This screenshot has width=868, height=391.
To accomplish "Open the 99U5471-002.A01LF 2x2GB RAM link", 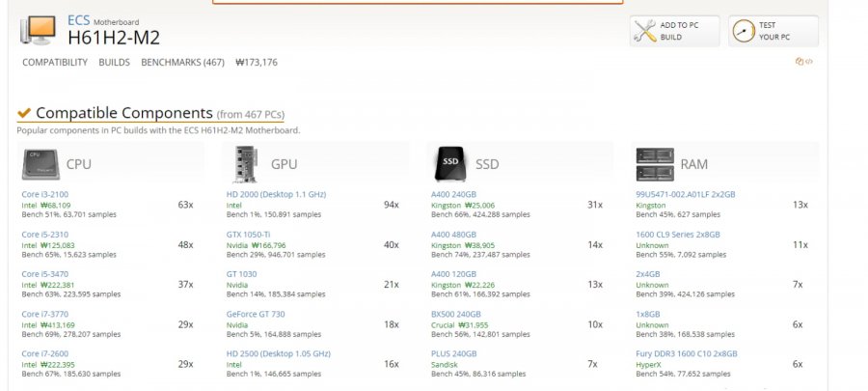I will [686, 194].
